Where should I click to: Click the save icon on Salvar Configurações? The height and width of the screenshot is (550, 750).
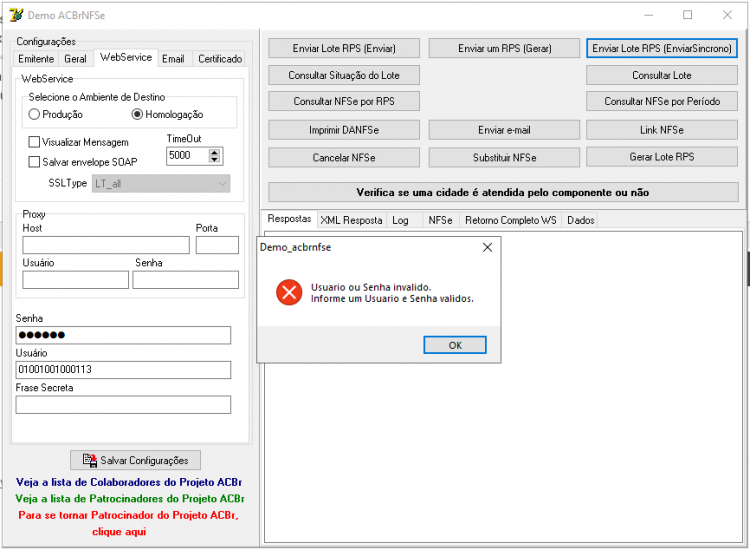[90, 460]
